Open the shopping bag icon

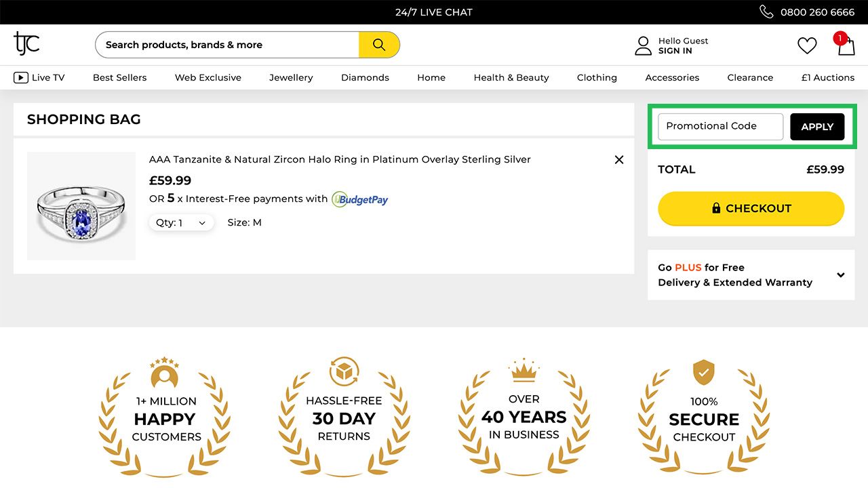tap(846, 45)
